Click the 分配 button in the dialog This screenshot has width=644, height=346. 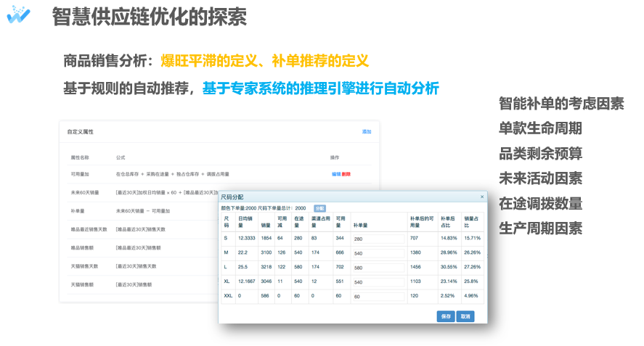[319, 208]
